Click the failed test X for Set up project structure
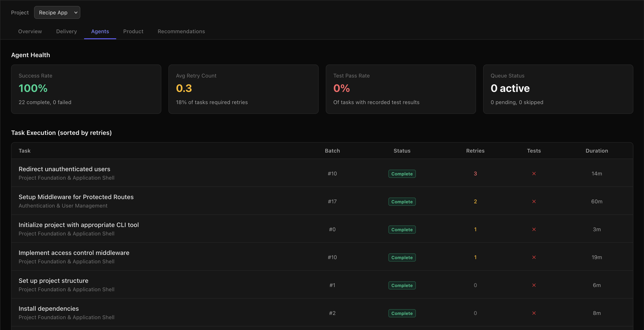Viewport: 644px width, 330px height. click(x=534, y=285)
